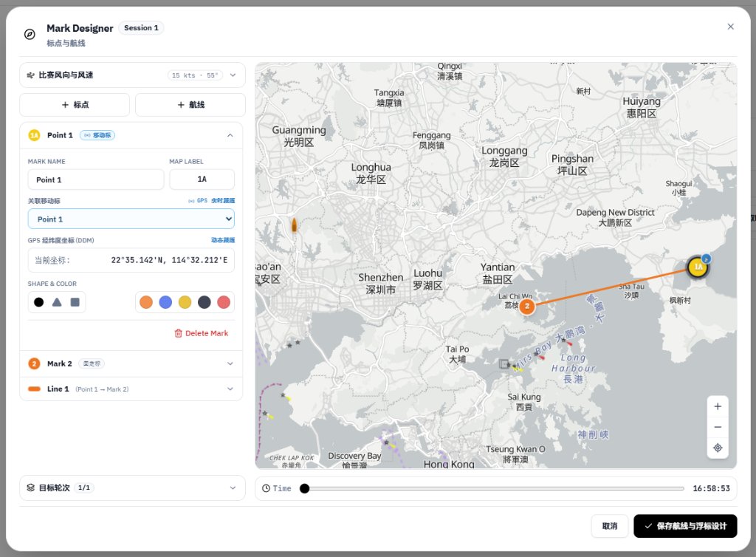Click the compass icon beside Mark Designer
The width and height of the screenshot is (756, 557).
pyautogui.click(x=30, y=34)
